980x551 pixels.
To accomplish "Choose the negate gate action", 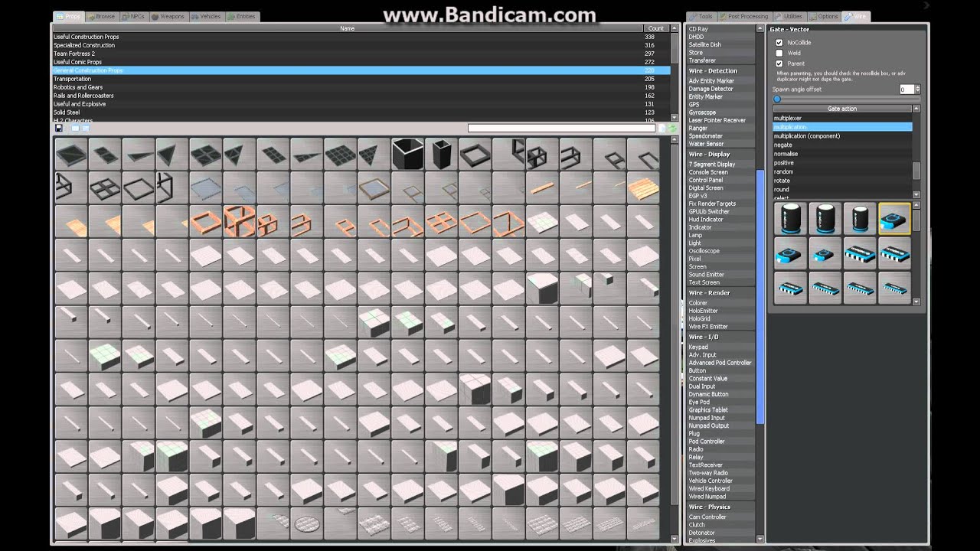I will 842,145.
